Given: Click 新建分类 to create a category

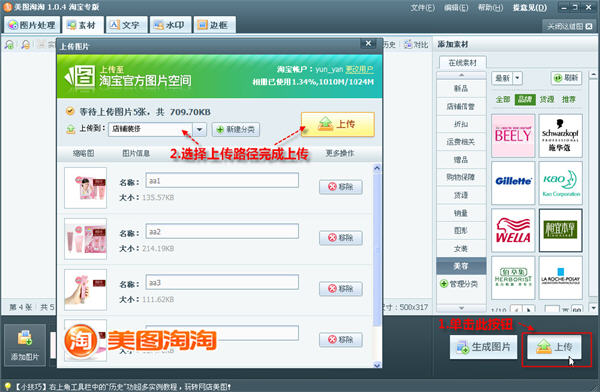Looking at the screenshot, I should point(236,129).
